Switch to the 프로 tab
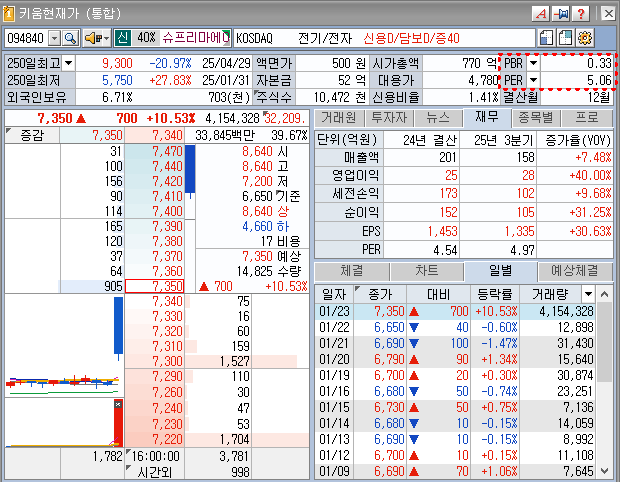Viewport: 620px width, 482px height. tap(587, 118)
